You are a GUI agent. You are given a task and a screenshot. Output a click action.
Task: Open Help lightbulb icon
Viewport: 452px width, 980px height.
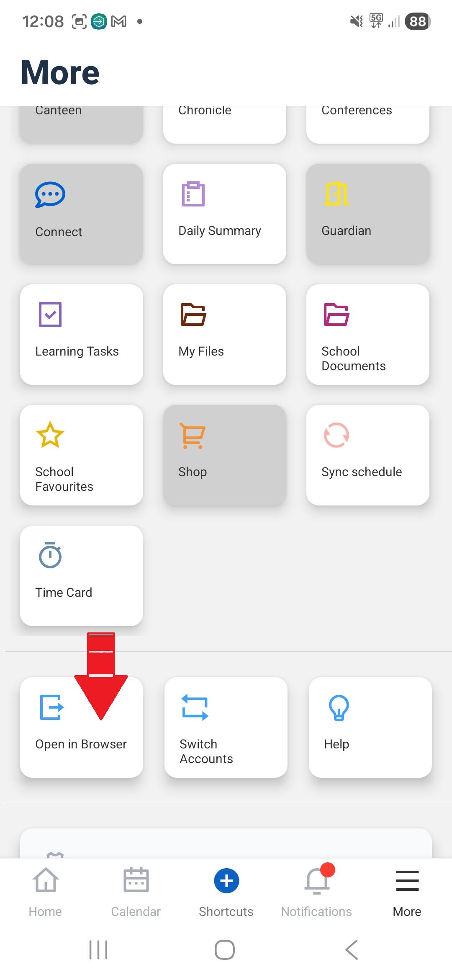[x=339, y=707]
